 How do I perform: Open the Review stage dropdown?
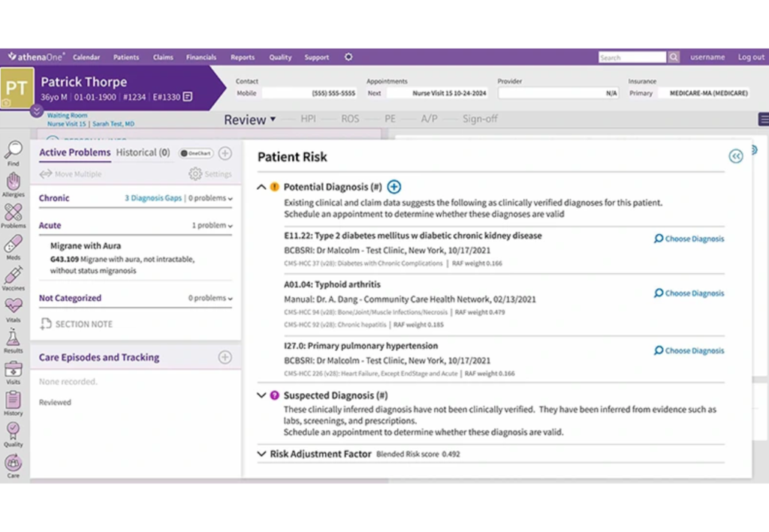click(249, 119)
